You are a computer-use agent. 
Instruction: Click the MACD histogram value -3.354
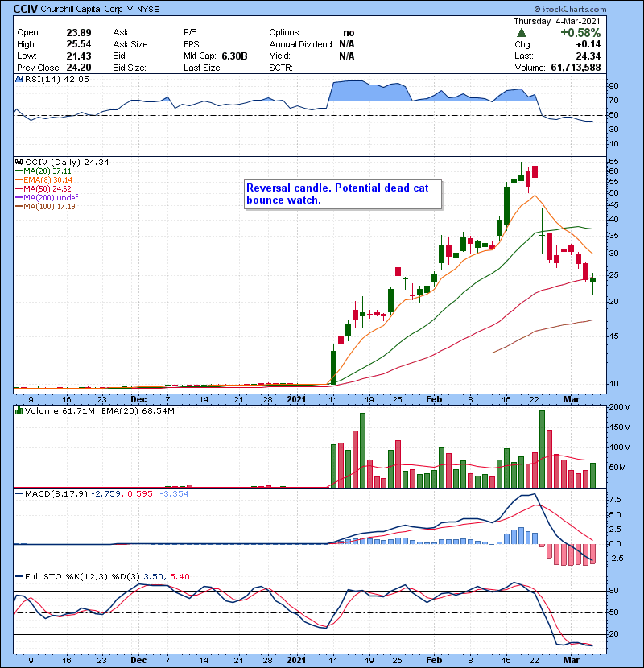pos(174,494)
